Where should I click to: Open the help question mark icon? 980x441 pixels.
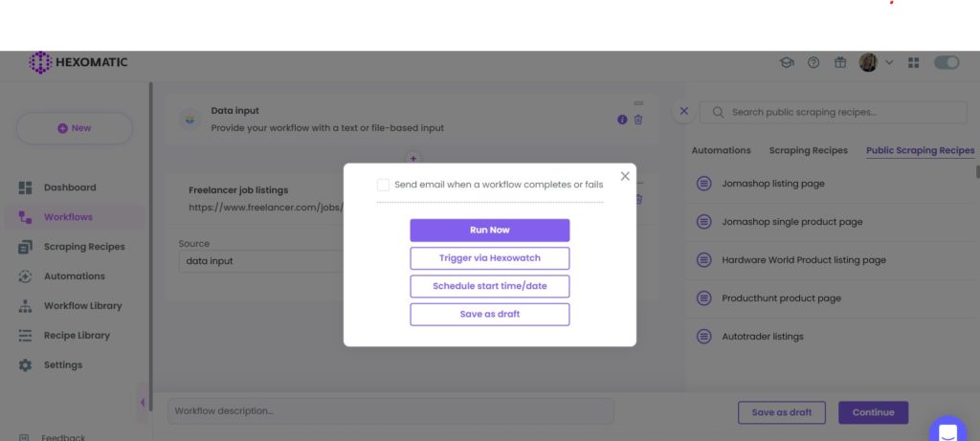pyautogui.click(x=813, y=62)
